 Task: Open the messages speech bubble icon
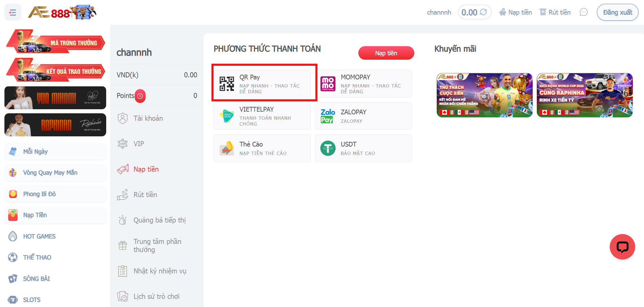584,12
